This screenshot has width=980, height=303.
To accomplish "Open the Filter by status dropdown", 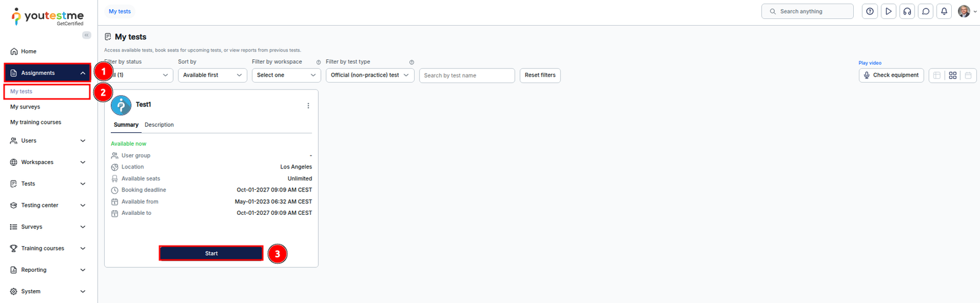I will [x=138, y=75].
